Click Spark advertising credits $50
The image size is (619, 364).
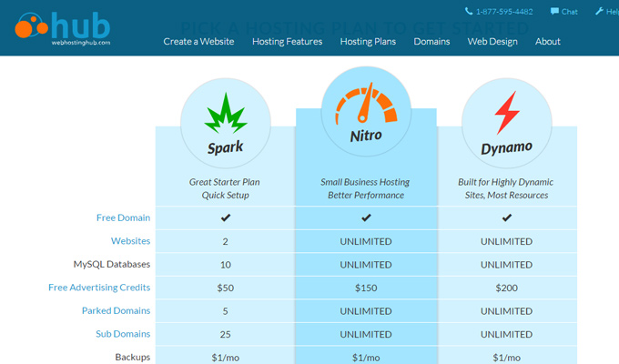coord(226,288)
